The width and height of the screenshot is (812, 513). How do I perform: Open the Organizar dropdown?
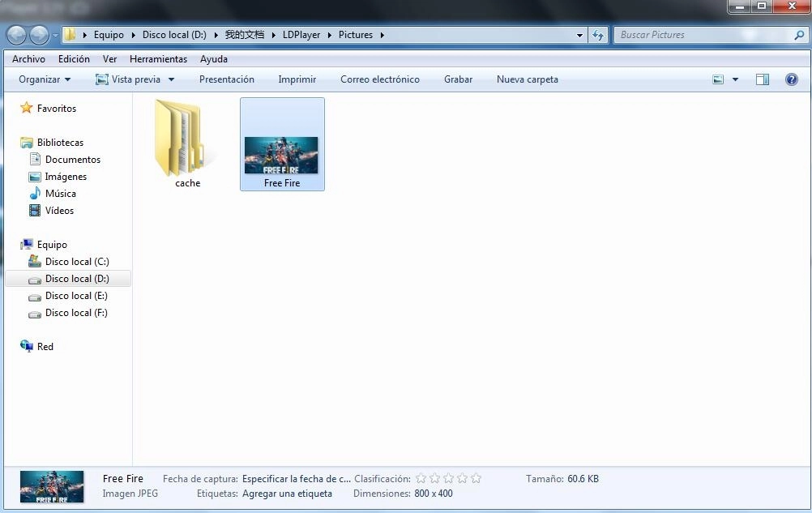point(45,79)
